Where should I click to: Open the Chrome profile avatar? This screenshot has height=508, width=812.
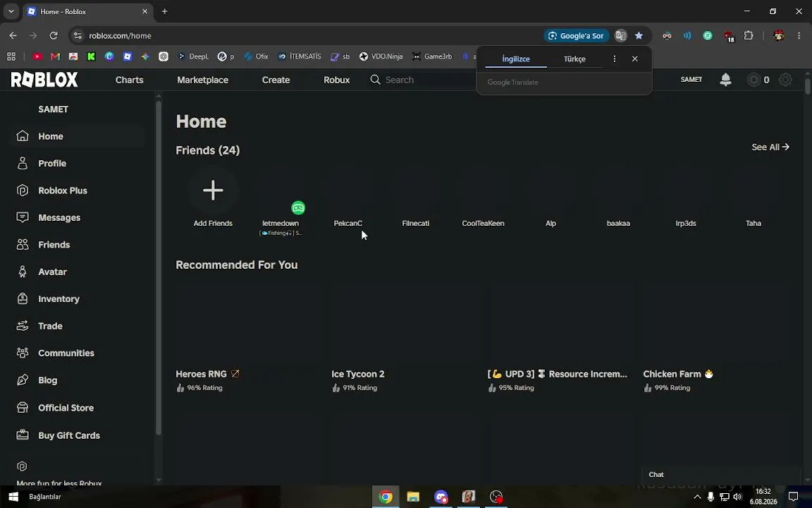778,36
